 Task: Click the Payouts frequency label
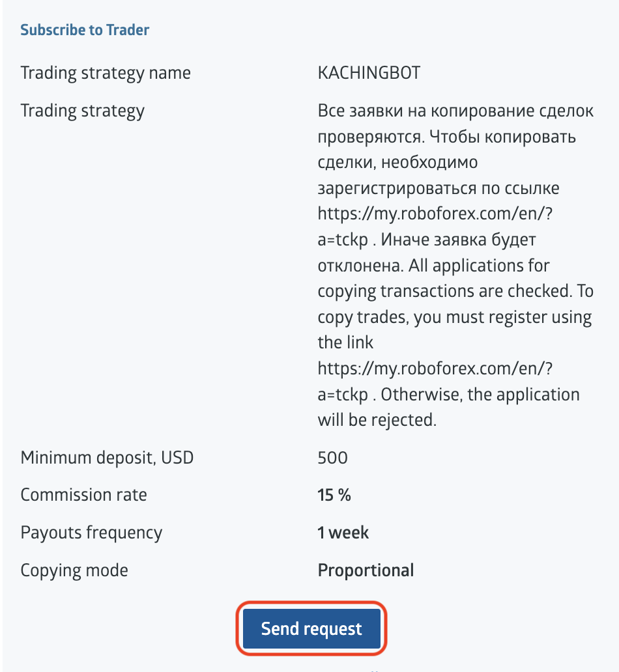pos(91,532)
